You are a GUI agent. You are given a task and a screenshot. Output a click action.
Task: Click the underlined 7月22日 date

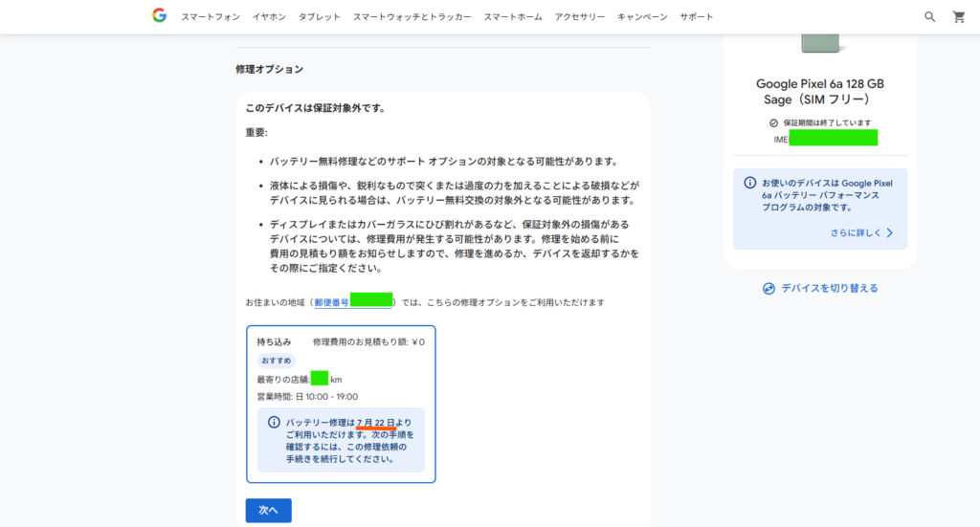(x=375, y=423)
